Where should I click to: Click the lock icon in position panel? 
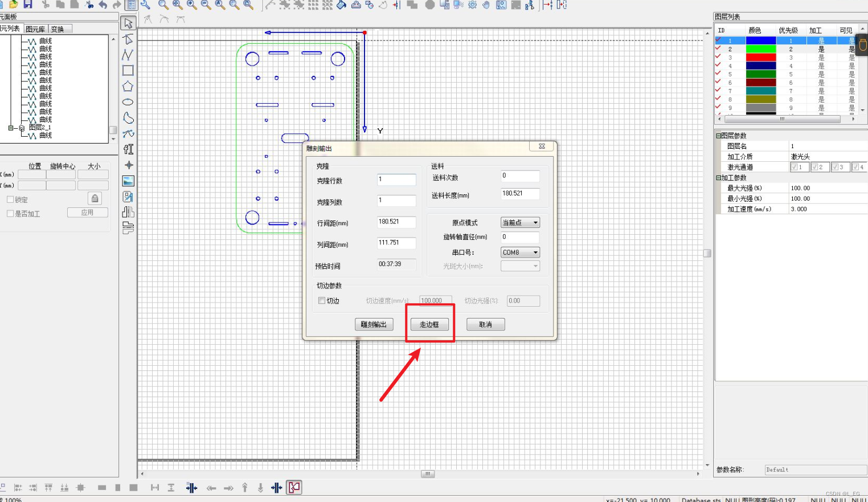coord(95,198)
